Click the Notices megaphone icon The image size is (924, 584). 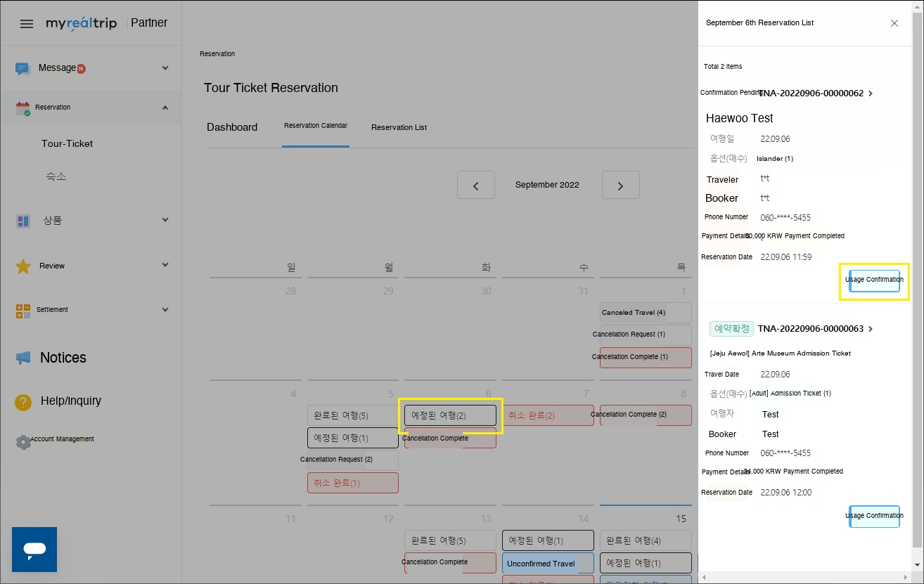click(23, 358)
